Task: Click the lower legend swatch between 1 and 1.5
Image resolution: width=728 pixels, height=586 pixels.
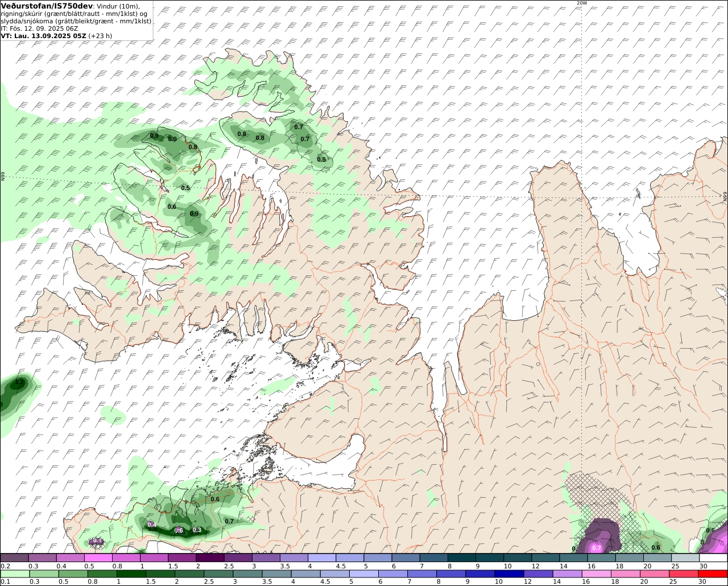Action: pyautogui.click(x=131, y=574)
